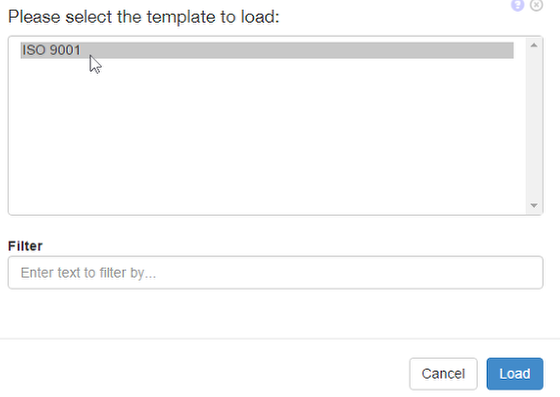Click the right end of the highlighted ISO 9001 row
The width and height of the screenshot is (560, 397).
point(500,50)
